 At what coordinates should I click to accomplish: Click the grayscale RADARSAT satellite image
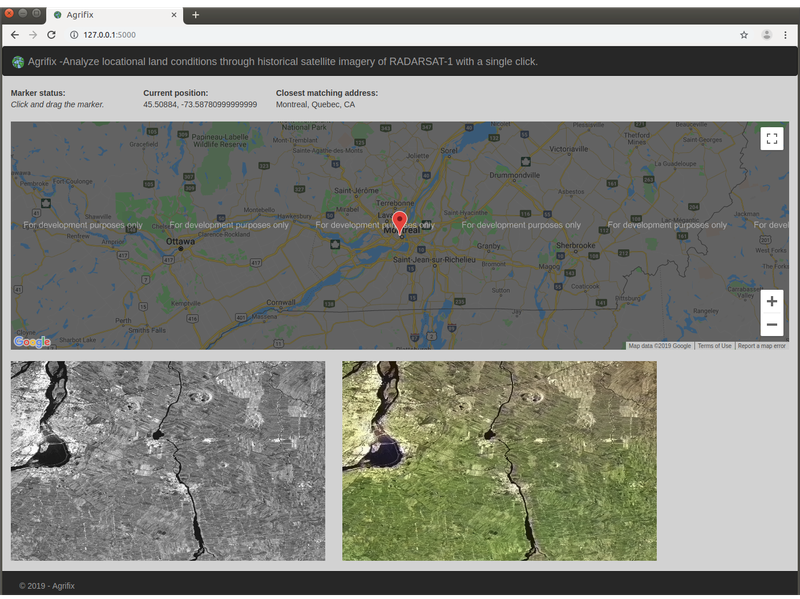(x=167, y=461)
